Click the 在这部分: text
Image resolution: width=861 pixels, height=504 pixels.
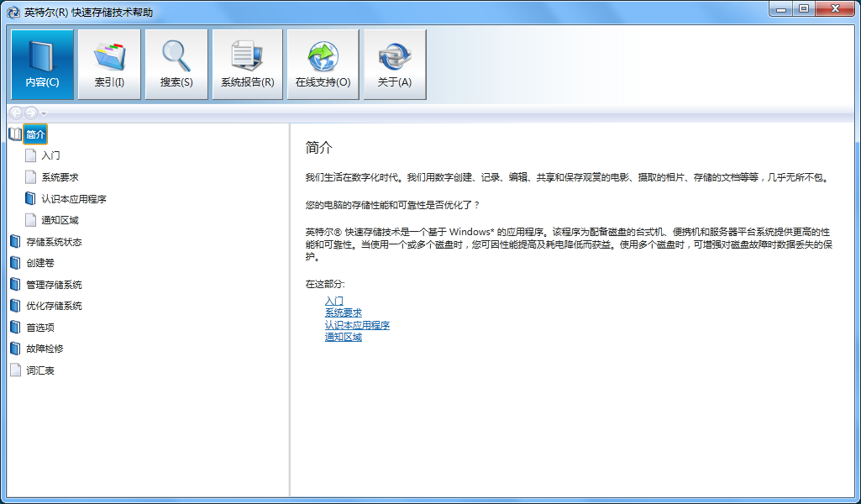325,285
